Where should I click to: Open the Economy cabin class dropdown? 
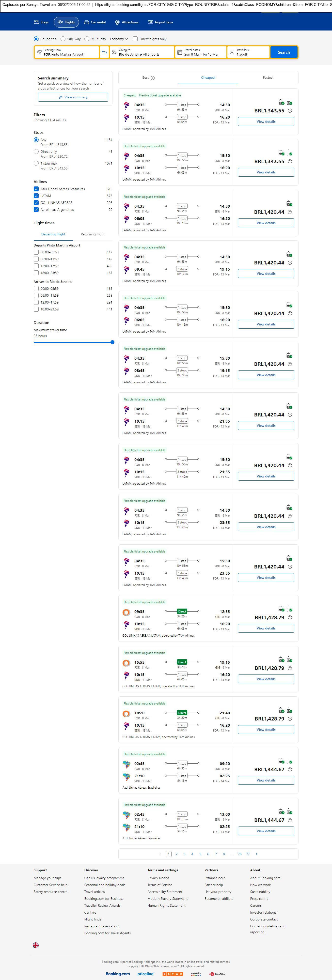pos(119,39)
